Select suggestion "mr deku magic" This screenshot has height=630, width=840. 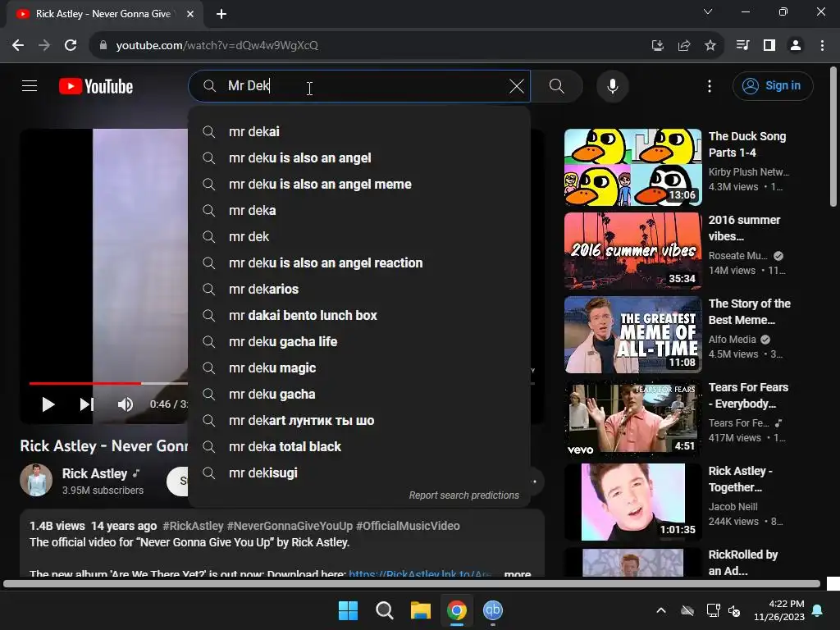[x=359, y=367]
